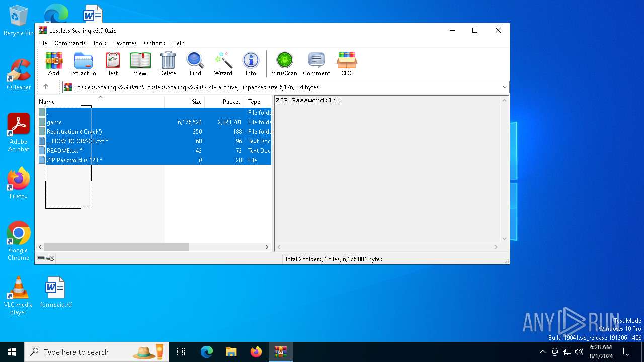Click the 'ZIP Password:123' comment text
644x362 pixels.
pyautogui.click(x=307, y=100)
